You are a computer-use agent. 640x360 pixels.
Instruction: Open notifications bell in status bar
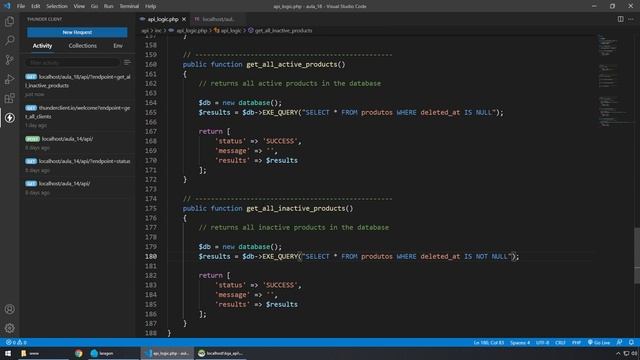coord(631,342)
